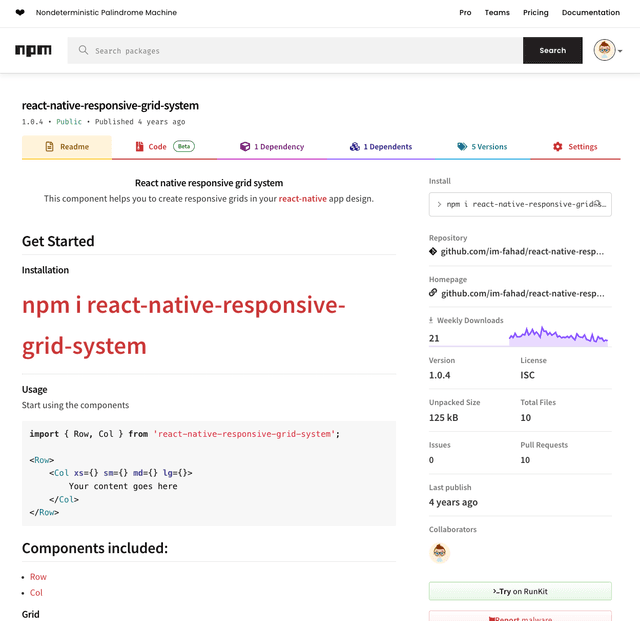The height and width of the screenshot is (621, 640).
Task: Click Nondeterministic Palindrome Machine text
Action: [106, 13]
